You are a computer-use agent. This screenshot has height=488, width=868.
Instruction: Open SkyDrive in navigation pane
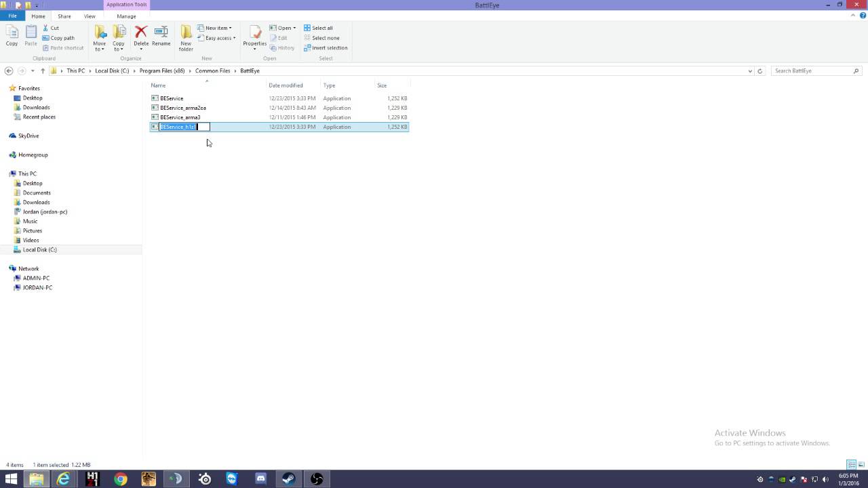point(28,136)
